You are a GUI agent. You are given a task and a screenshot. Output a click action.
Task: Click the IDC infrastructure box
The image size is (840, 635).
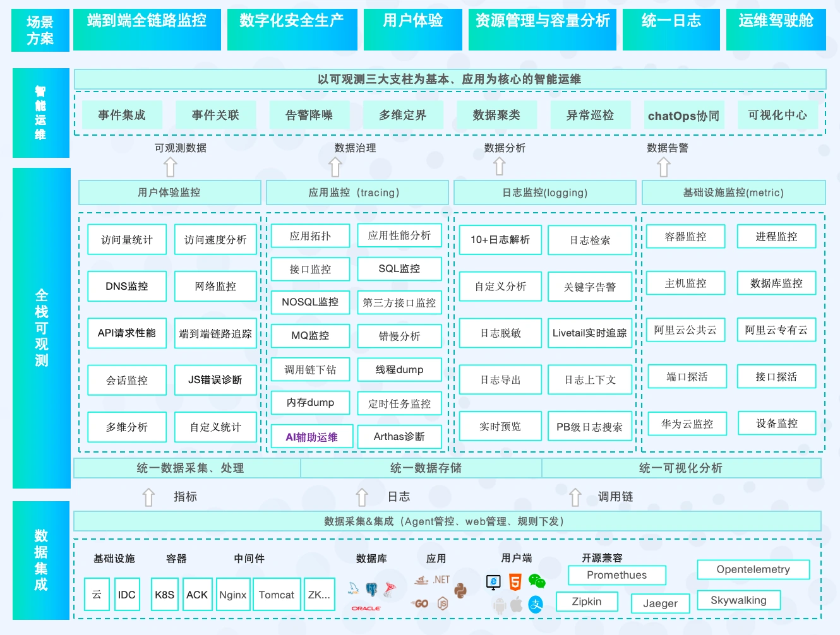127,595
